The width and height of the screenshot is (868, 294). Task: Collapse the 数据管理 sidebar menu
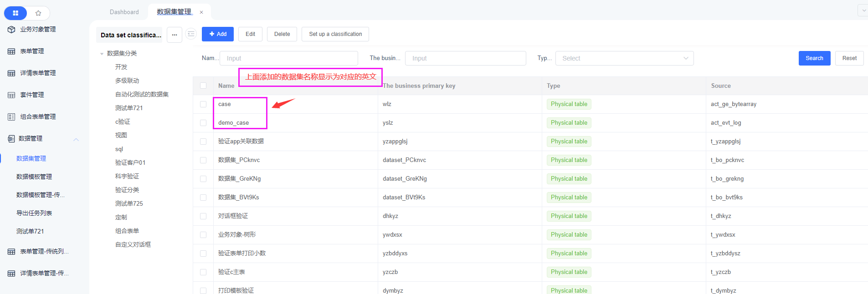point(76,139)
